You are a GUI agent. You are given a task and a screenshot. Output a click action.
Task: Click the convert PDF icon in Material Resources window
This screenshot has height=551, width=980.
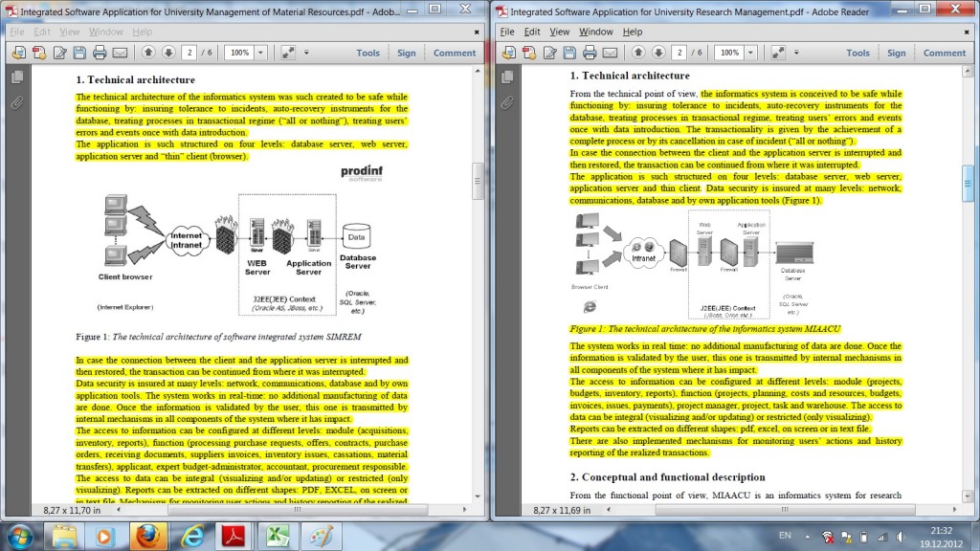point(39,54)
